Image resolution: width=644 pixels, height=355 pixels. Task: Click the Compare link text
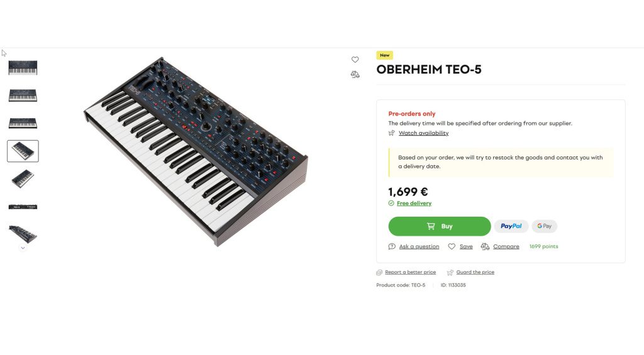tap(506, 246)
